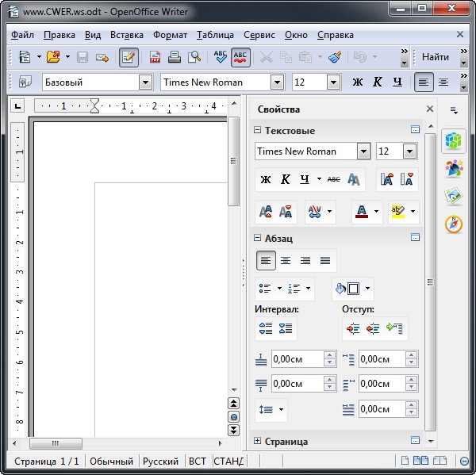The image size is (476, 475).
Task: Toggle bold Ж in formatting toolbar
Action: click(357, 82)
